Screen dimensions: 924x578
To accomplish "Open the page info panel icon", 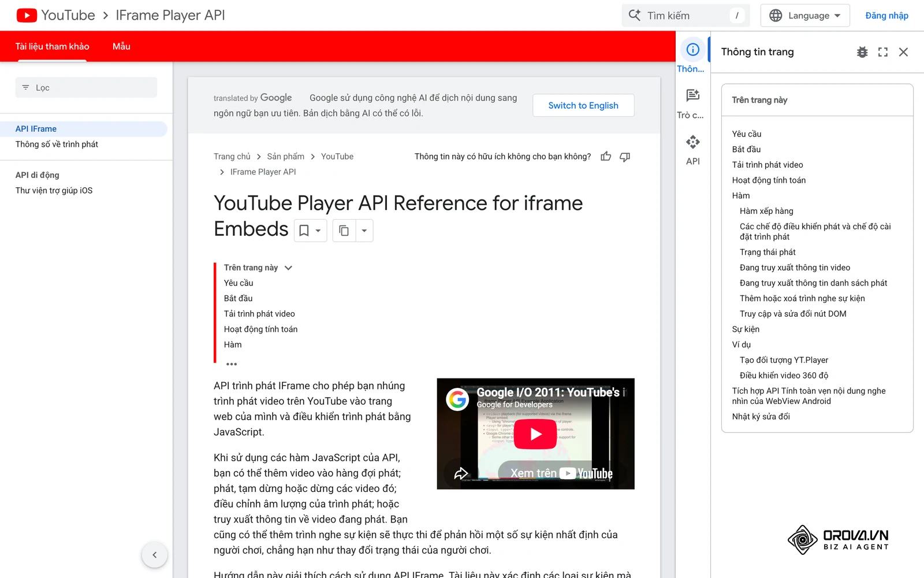I will 692,50.
